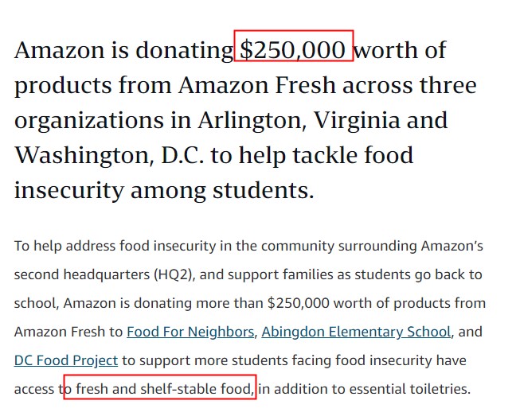Open the Food For Neighbors link
Screen dimensions: 516x420
[190, 332]
